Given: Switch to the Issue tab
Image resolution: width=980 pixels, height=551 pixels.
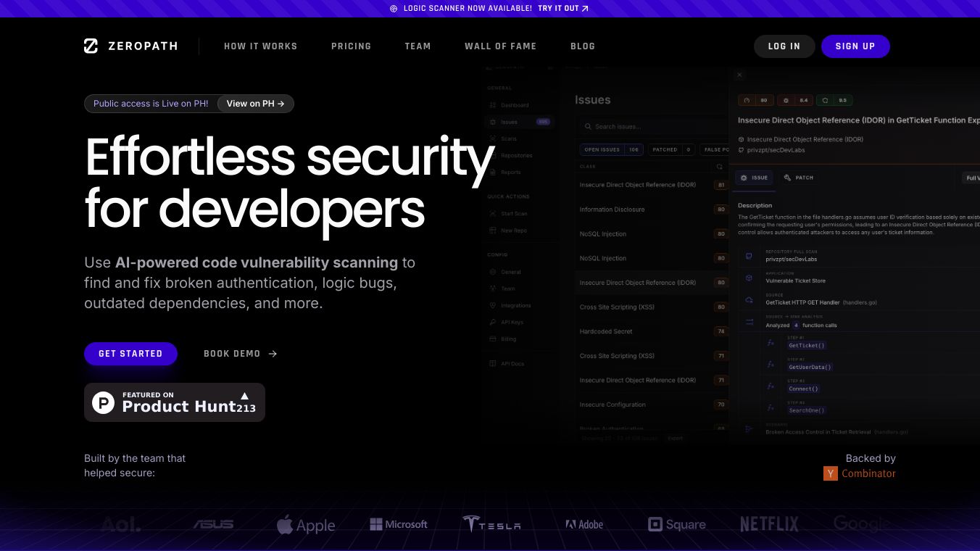Looking at the screenshot, I should 755,178.
